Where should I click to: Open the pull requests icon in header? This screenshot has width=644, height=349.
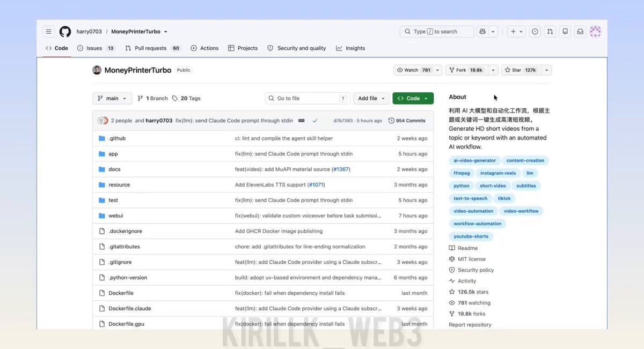point(550,32)
